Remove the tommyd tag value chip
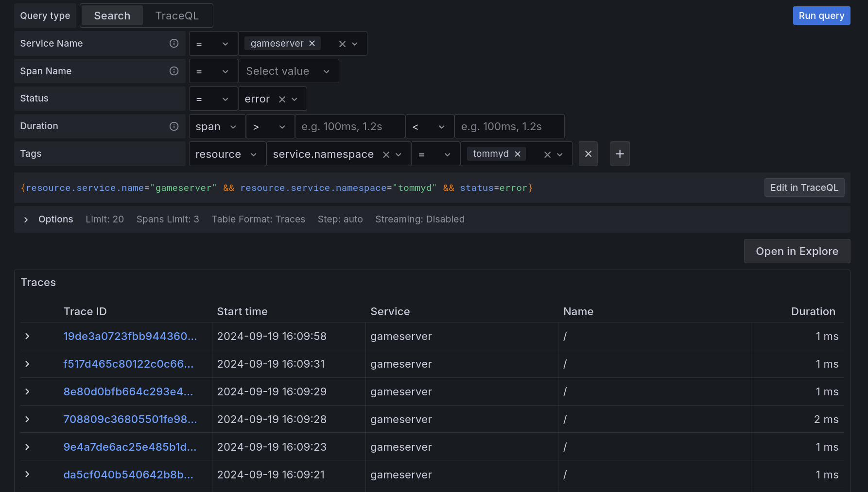 (518, 153)
